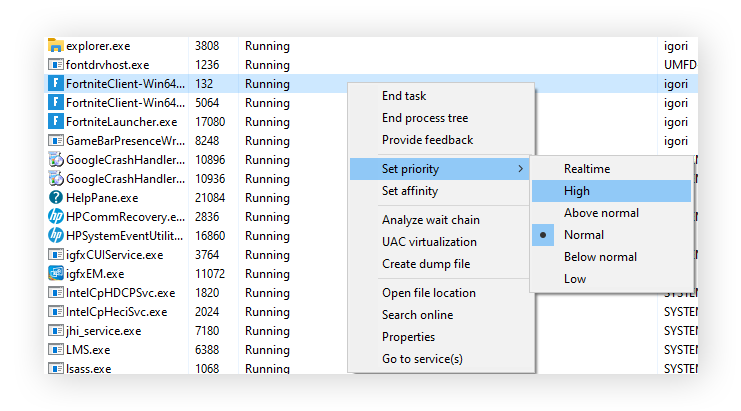Select the GameBarPresenceWriter process icon
Viewport: 741px width, 411px height.
pos(56,141)
